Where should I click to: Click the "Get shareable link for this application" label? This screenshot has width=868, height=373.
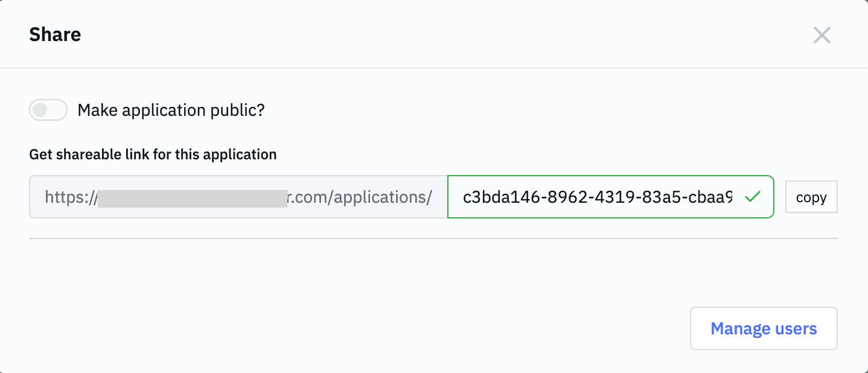[153, 155]
